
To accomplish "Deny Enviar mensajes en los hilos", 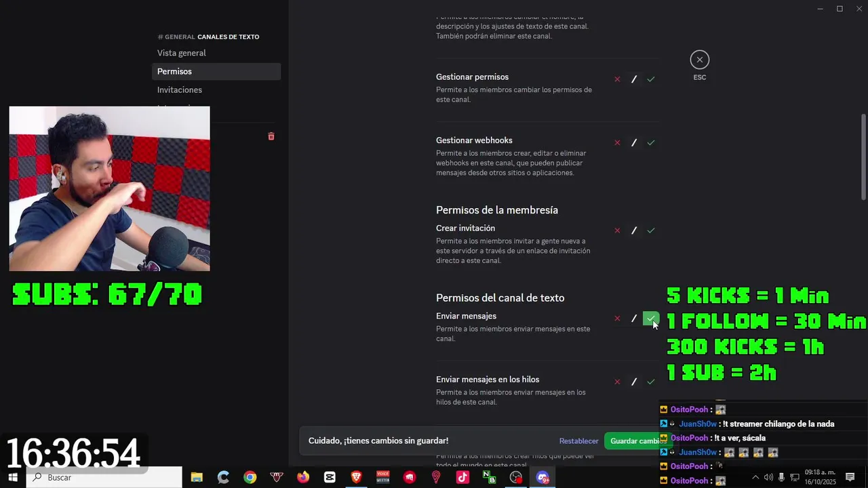I will (x=617, y=382).
